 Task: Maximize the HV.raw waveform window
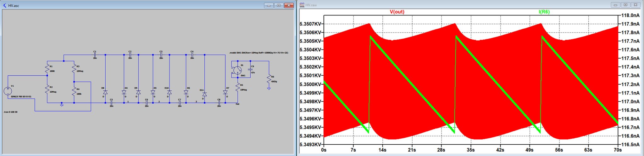[x=625, y=5]
